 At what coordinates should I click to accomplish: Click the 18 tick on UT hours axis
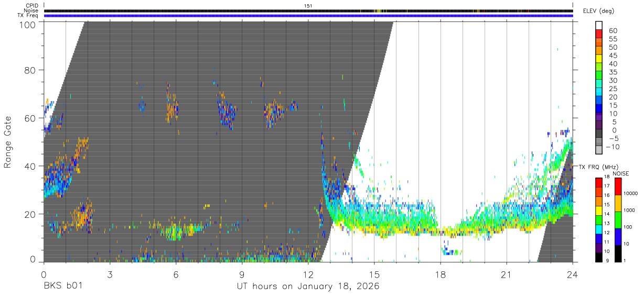point(441,274)
